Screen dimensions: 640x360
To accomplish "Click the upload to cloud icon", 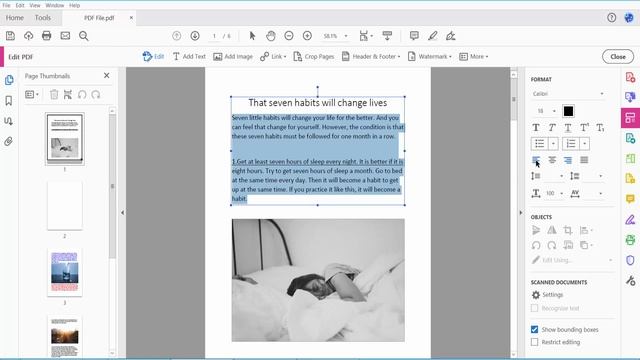I will pos(29,36).
